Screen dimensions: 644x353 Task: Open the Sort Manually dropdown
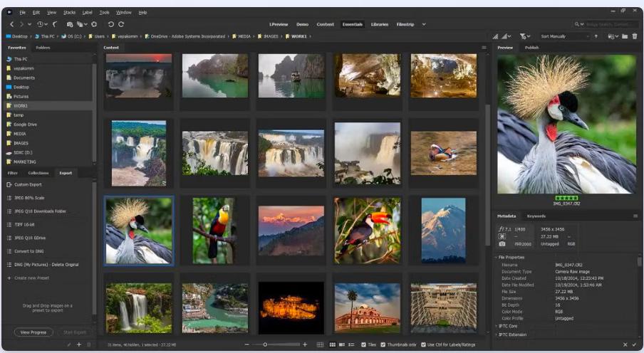(563, 36)
